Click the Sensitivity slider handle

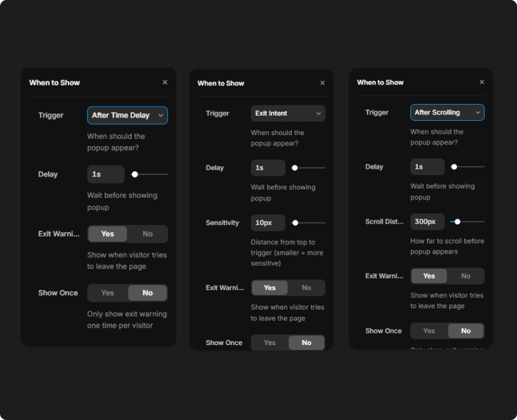click(x=295, y=223)
